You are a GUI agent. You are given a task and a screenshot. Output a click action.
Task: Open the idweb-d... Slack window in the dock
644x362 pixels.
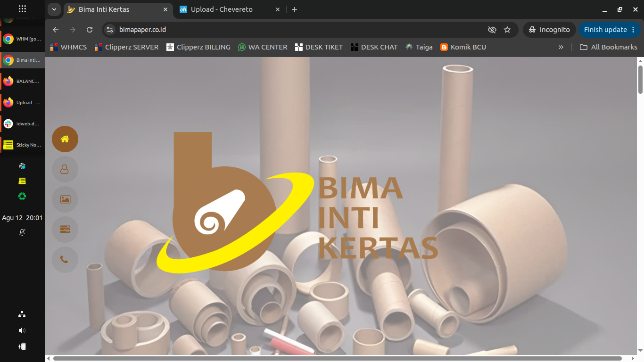tap(22, 124)
